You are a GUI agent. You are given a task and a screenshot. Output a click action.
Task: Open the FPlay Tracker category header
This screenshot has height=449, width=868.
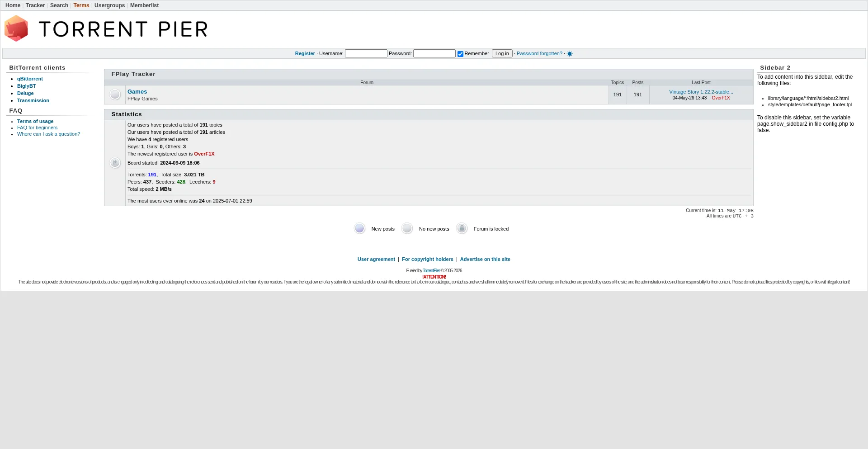133,74
